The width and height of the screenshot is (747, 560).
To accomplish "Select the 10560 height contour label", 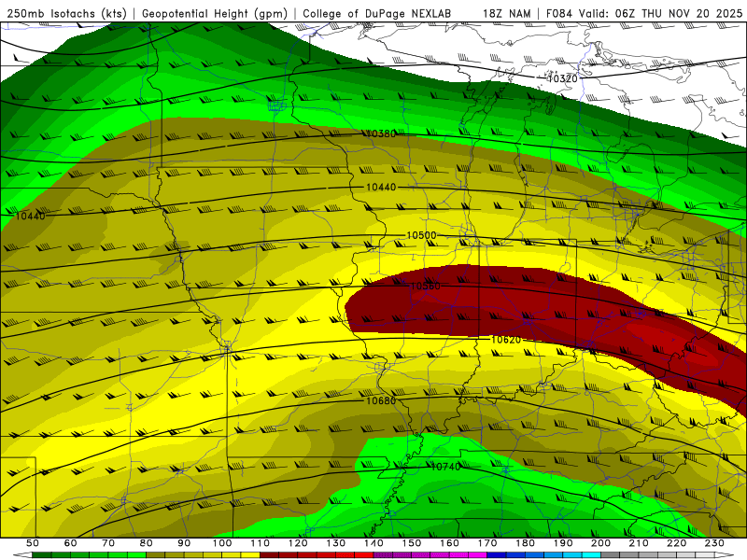I will coord(426,286).
